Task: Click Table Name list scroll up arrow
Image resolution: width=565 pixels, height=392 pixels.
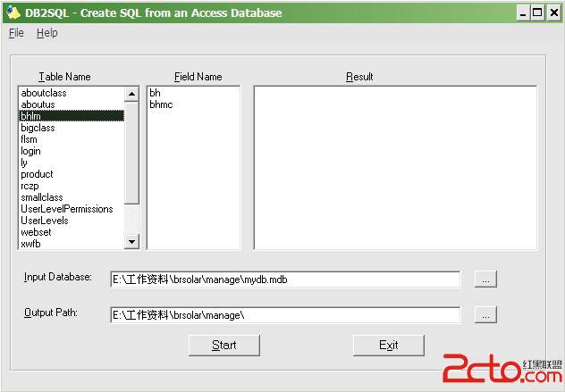Action: pos(131,95)
